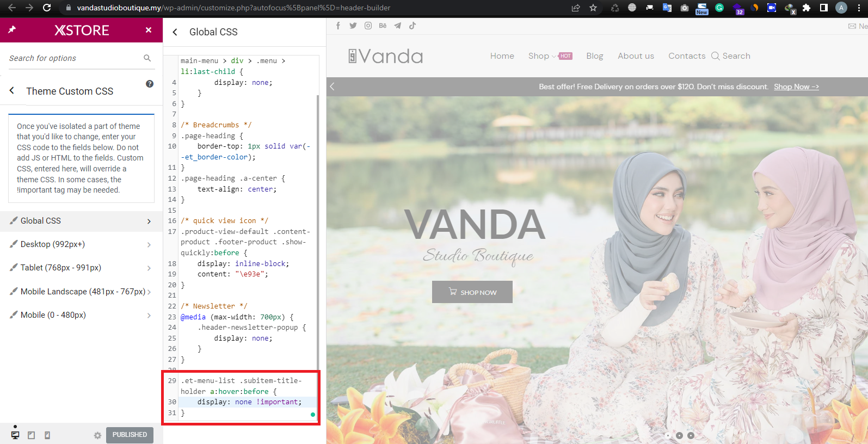
Task: Open the Zoom extension icon
Action: pos(772,8)
